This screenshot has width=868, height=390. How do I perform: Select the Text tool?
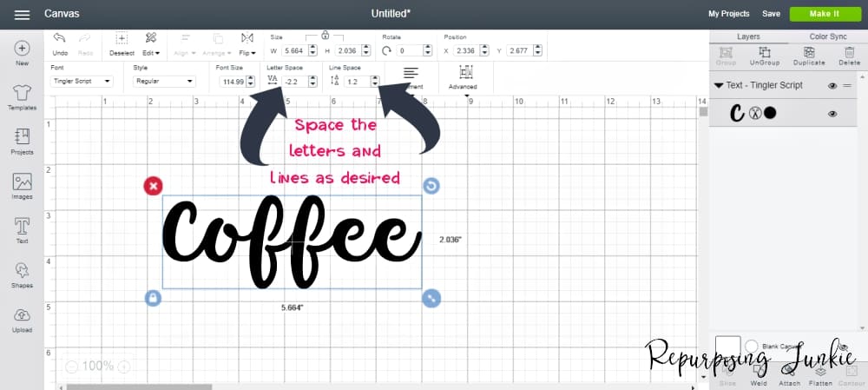[22, 228]
